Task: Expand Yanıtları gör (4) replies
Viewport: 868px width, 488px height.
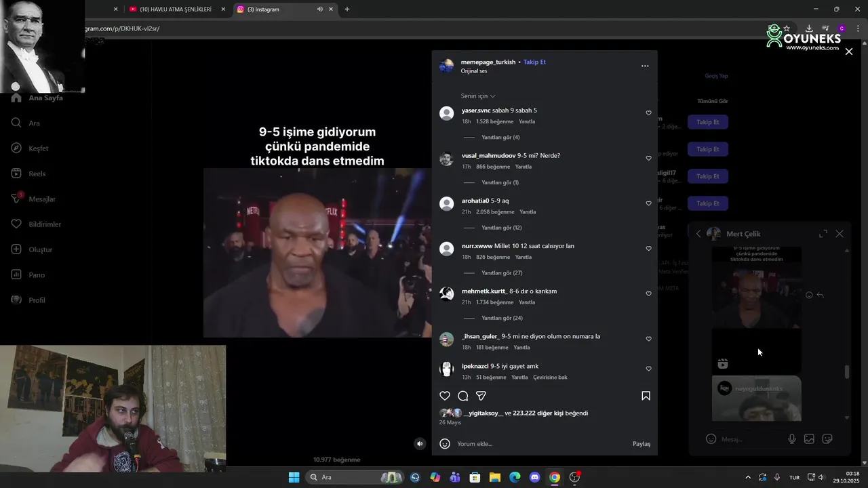Action: tap(500, 138)
